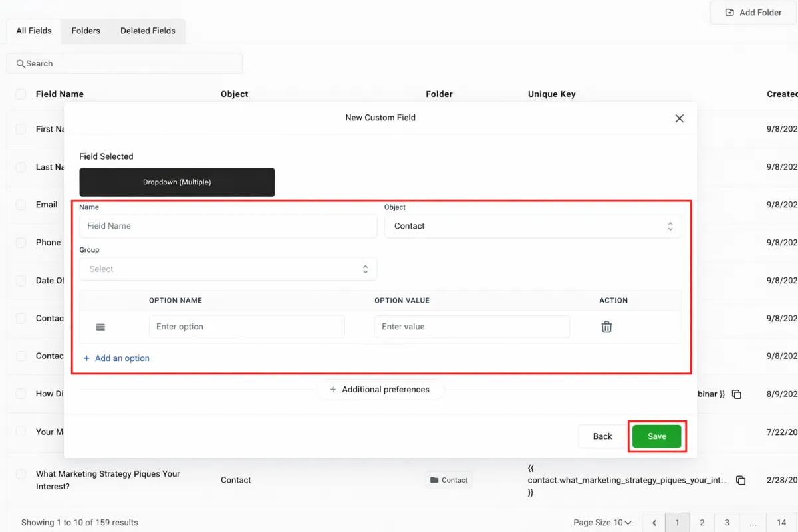Check the Last Name row checkbox
Image resolution: width=798 pixels, height=532 pixels.
coord(21,167)
